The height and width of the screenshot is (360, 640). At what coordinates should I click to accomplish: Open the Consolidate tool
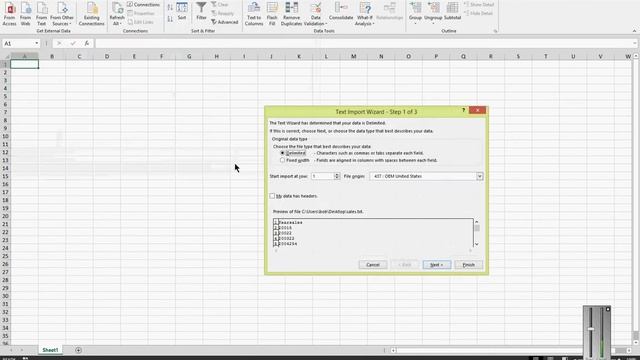coord(341,11)
